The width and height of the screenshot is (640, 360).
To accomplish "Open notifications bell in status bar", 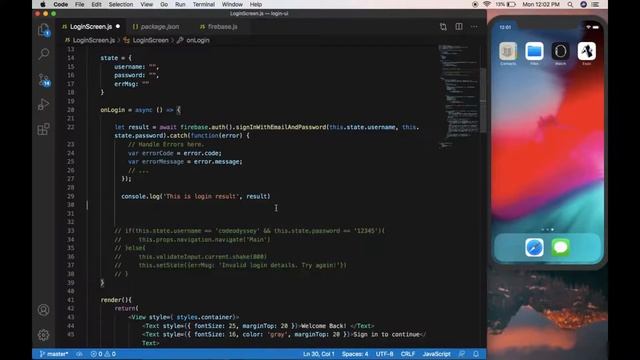I will pos(476,354).
